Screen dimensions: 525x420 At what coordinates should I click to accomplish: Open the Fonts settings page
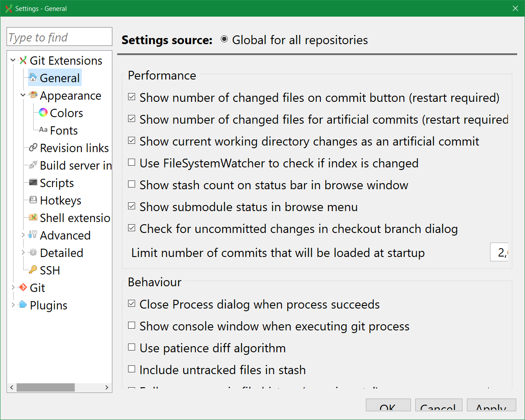coord(64,131)
